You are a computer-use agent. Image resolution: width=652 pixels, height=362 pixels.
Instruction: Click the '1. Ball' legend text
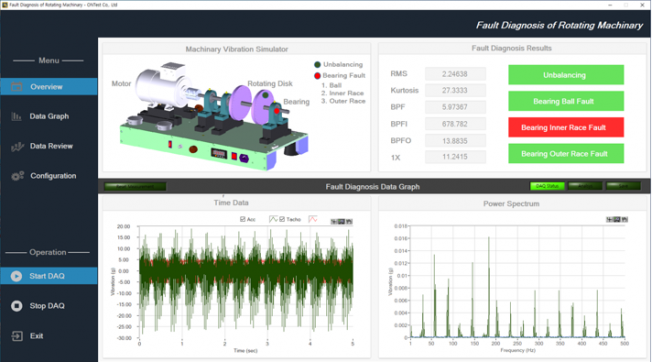pos(331,85)
